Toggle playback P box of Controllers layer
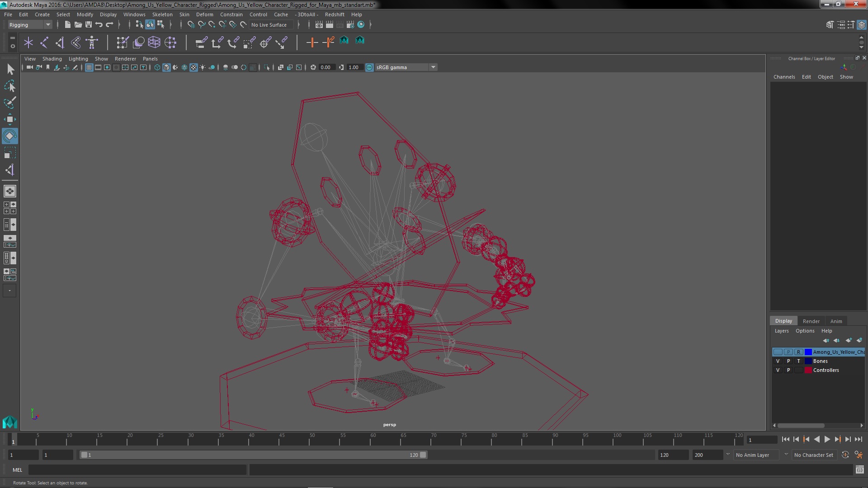Viewport: 868px width, 488px height. click(x=788, y=370)
